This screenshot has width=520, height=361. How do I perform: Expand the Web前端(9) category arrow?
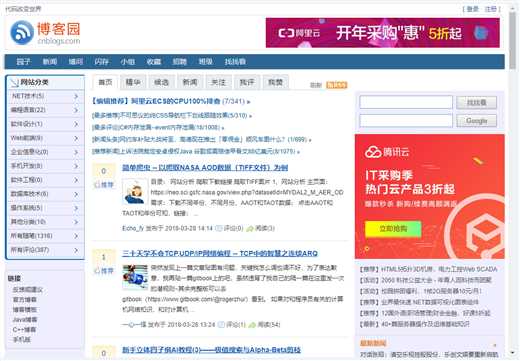(76, 138)
